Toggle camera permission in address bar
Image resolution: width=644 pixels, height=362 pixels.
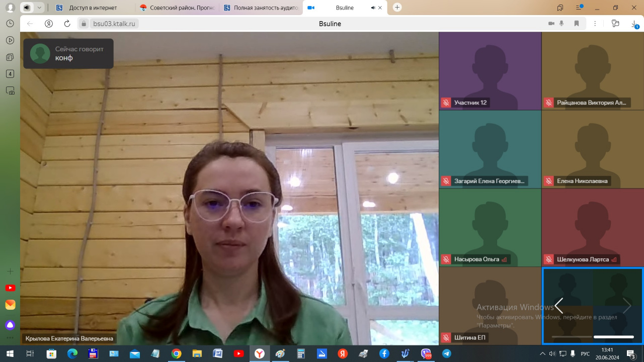(551, 24)
